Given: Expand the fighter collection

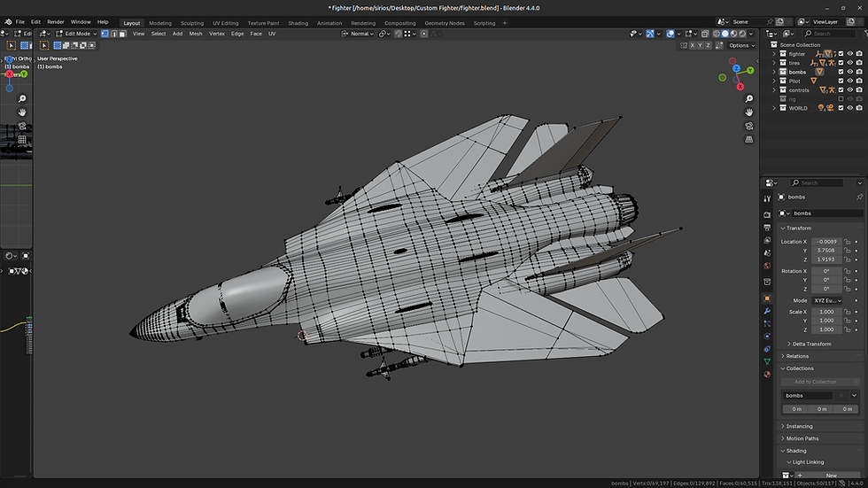Looking at the screenshot, I should pos(774,54).
